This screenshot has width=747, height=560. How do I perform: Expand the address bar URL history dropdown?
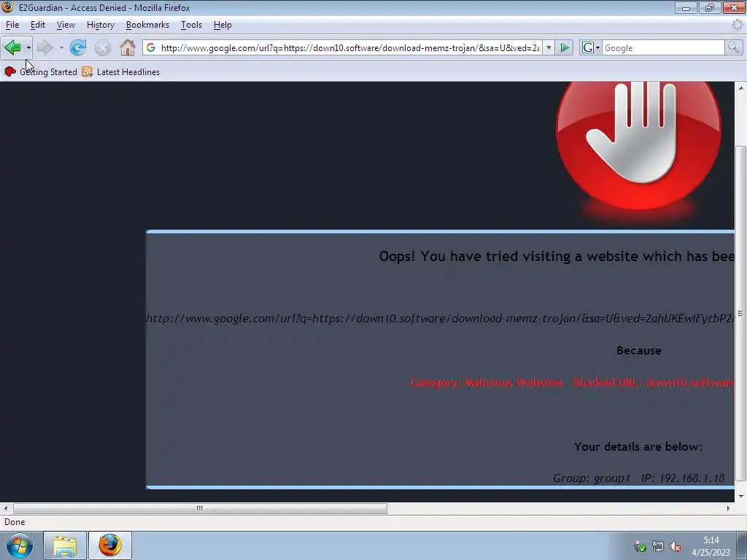coord(549,47)
